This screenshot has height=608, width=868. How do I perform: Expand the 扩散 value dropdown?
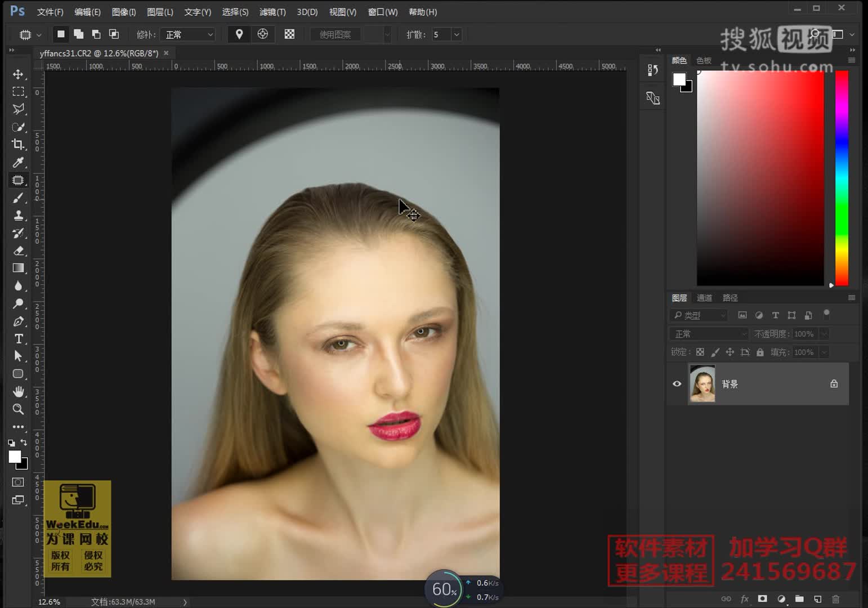[x=457, y=35]
